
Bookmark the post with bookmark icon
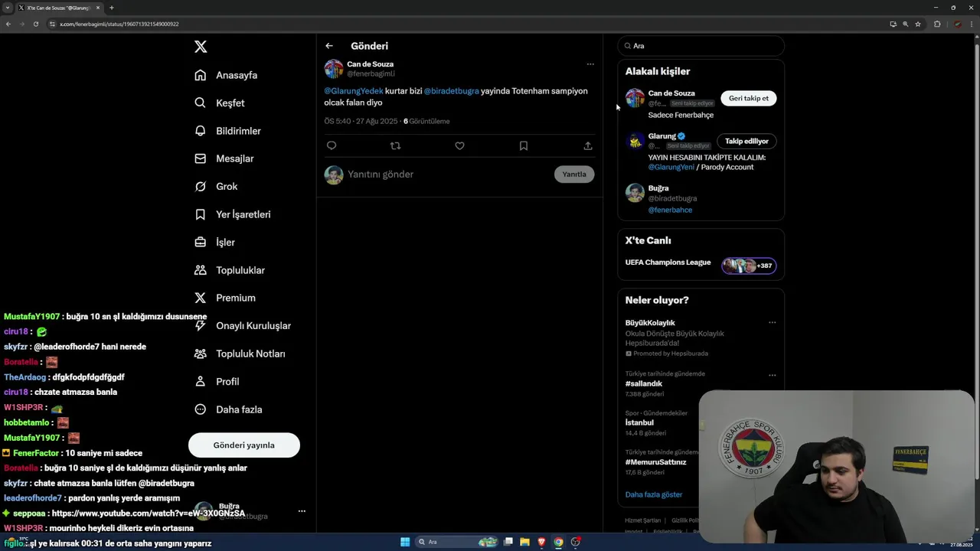click(524, 145)
